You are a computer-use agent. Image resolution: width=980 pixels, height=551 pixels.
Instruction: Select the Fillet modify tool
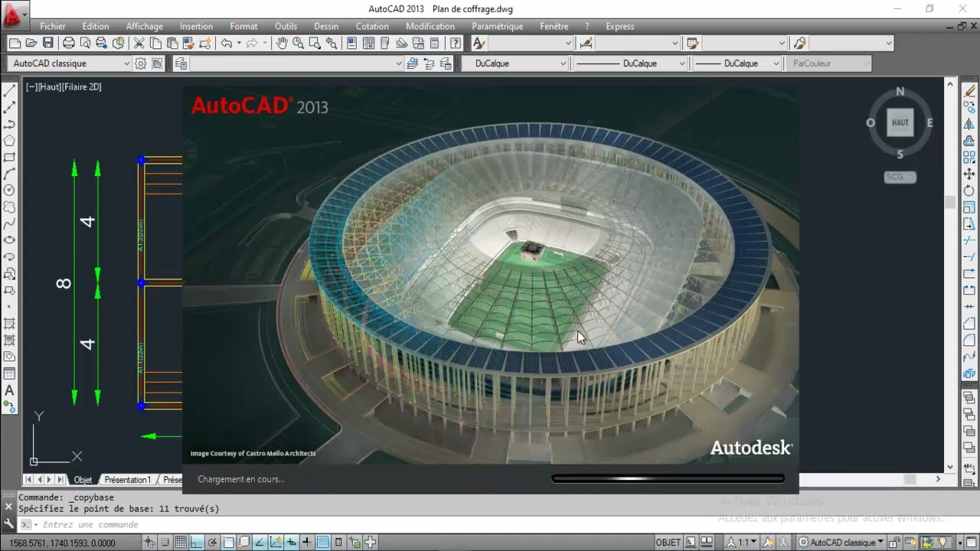(969, 341)
